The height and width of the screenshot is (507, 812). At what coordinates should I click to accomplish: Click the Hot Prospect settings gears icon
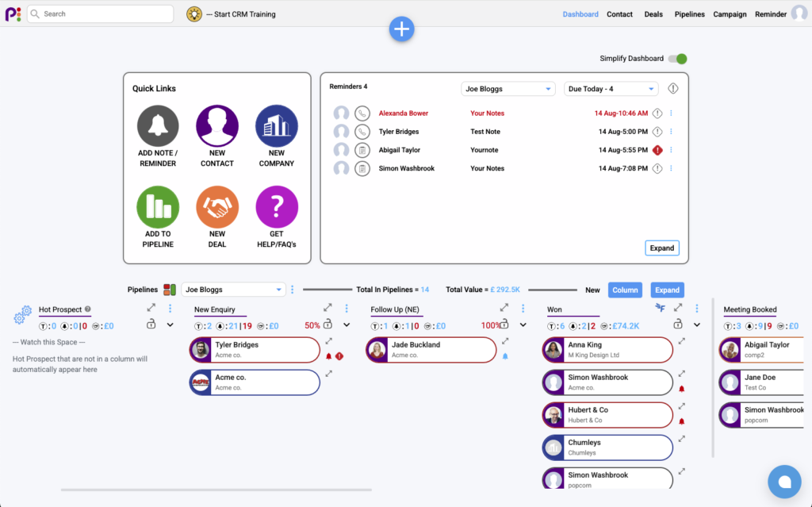[x=23, y=317]
